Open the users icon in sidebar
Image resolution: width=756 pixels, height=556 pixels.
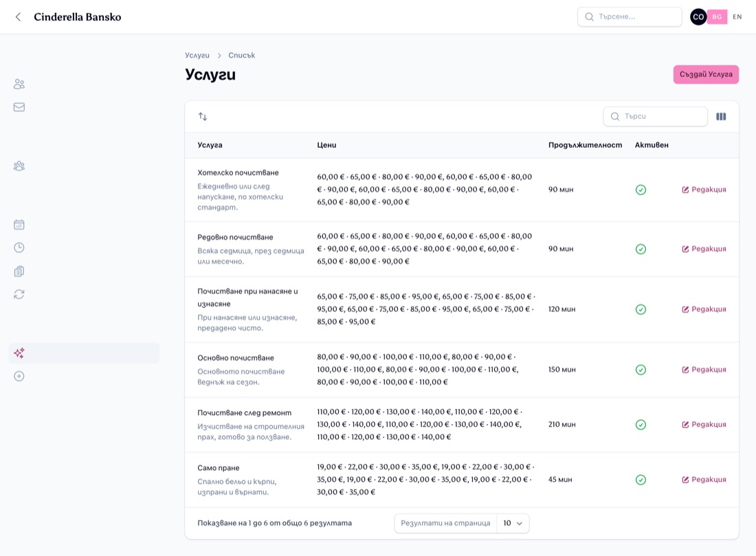(x=19, y=84)
